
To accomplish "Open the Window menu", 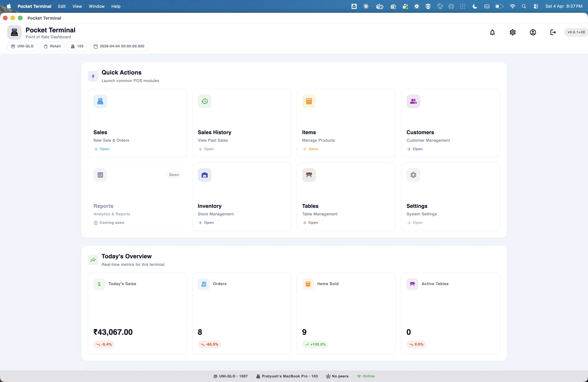I will point(96,6).
